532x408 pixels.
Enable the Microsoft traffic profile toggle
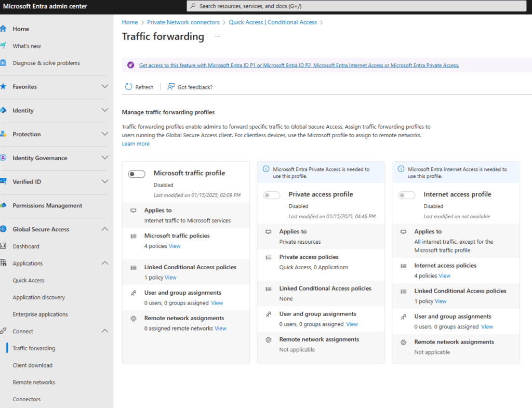pos(137,174)
